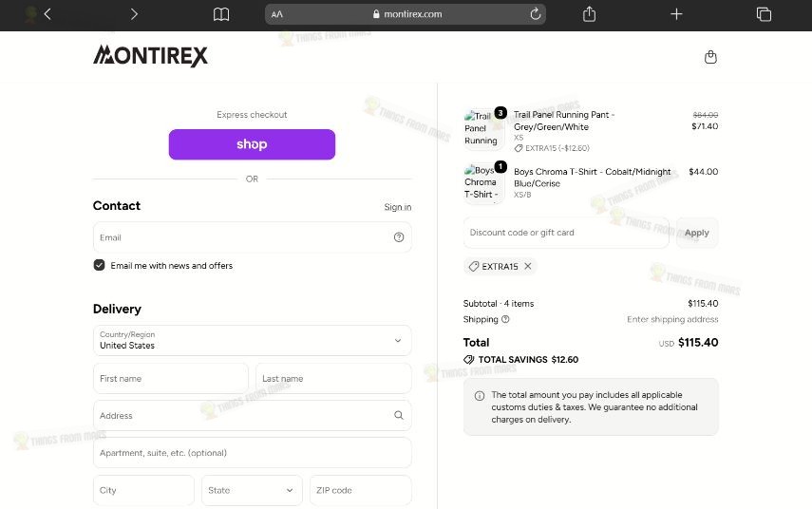Click the 'Enter shipping address' text
Viewport: 812px width, 509px height.
[672, 319]
